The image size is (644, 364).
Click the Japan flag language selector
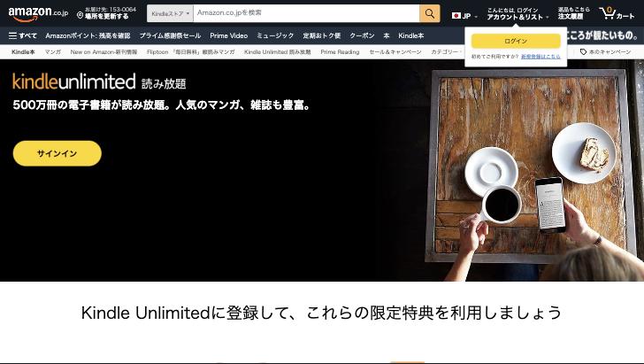[x=464, y=16]
